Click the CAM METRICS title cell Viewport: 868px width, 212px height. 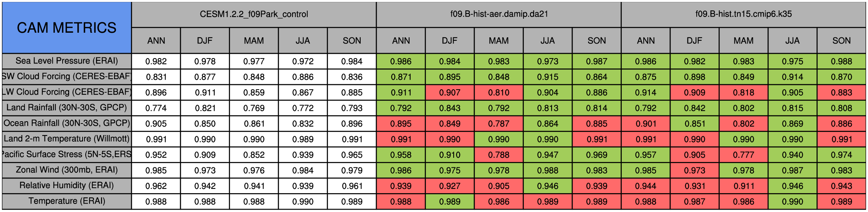(66, 28)
